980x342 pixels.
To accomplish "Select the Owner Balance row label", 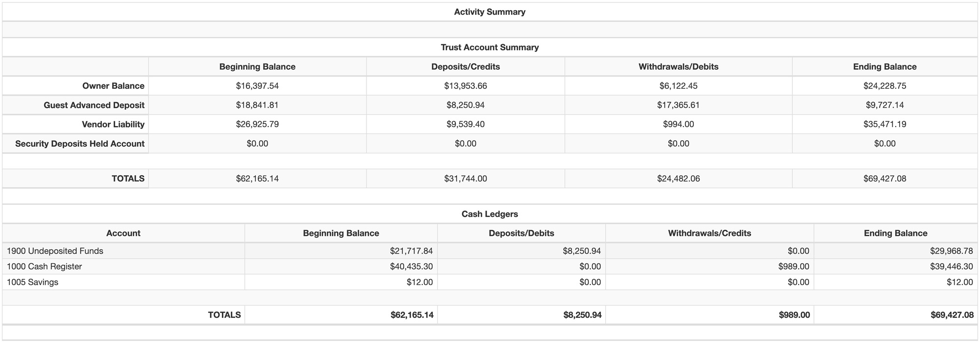I will pos(113,86).
